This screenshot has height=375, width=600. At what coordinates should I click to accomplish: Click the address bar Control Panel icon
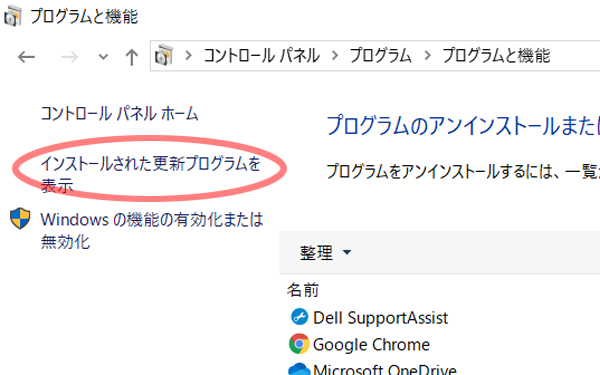click(164, 55)
